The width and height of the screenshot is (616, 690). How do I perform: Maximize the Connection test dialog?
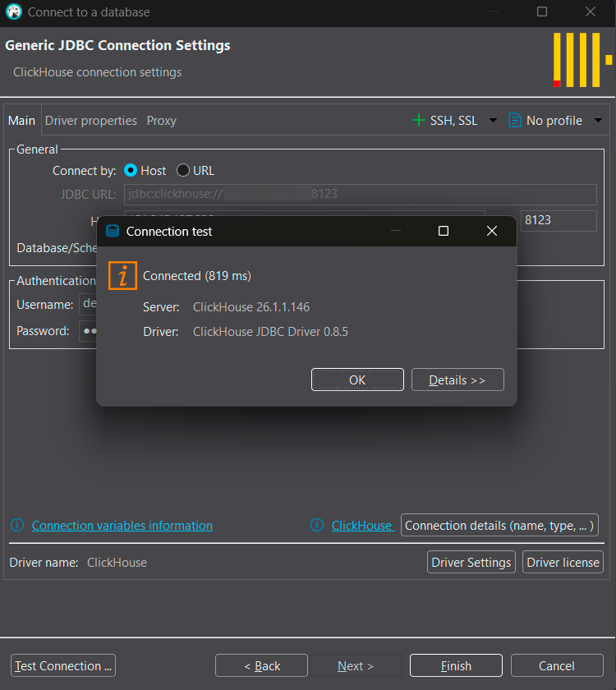[x=444, y=232]
